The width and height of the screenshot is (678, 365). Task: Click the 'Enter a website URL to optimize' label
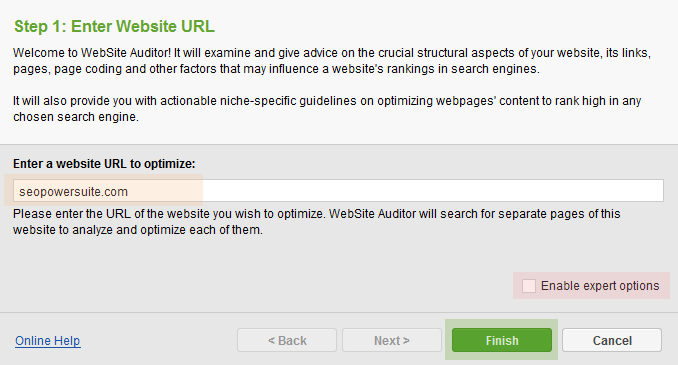click(104, 164)
